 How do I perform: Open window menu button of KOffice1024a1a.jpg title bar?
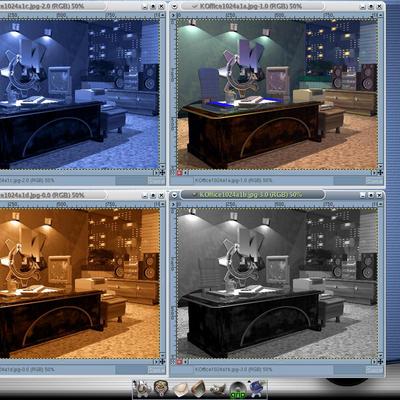pos(174,6)
